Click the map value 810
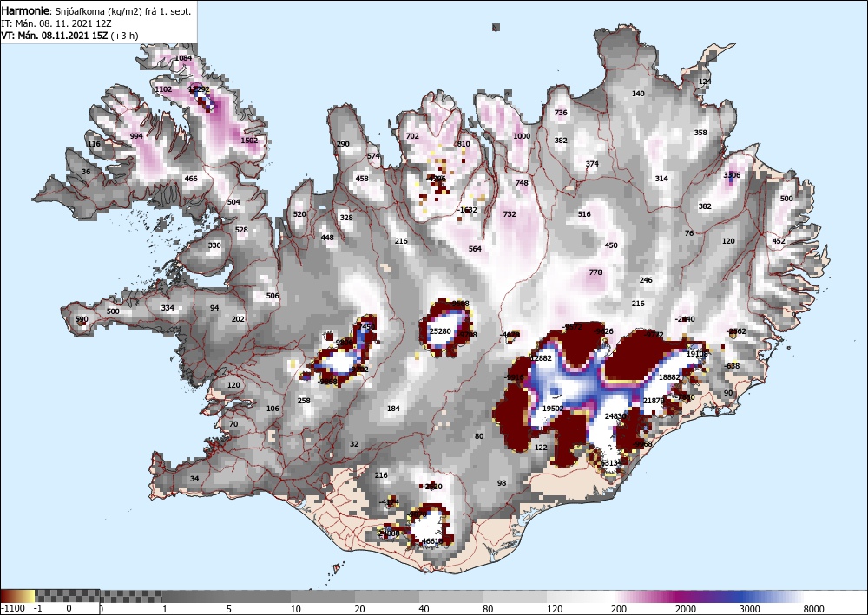 coord(464,144)
